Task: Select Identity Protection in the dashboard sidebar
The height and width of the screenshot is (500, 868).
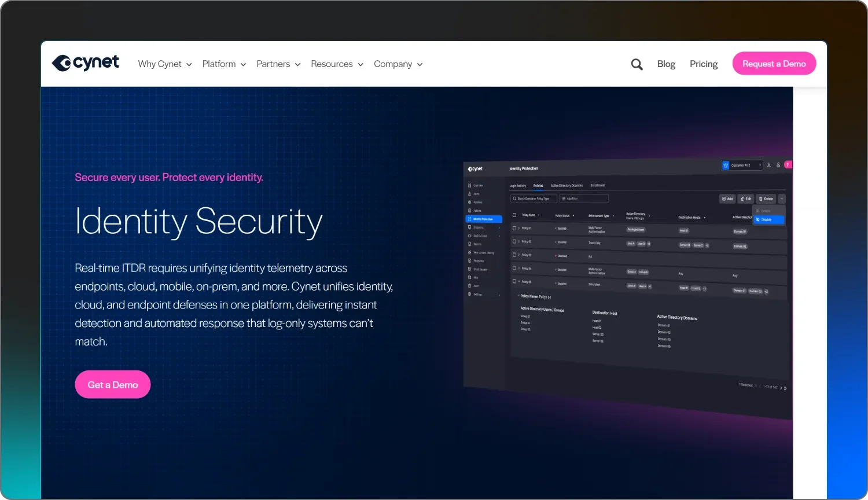Action: click(x=484, y=219)
